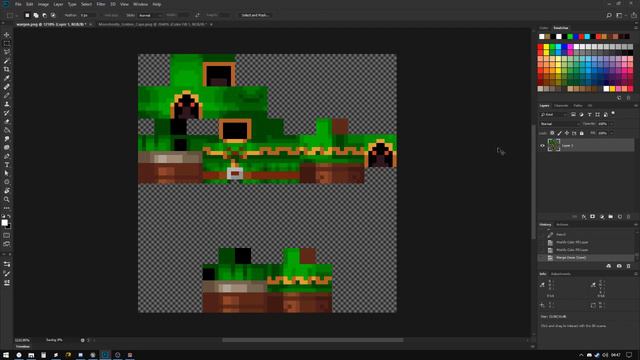
Task: Open the tool preset picker
Action: click(x=12, y=15)
